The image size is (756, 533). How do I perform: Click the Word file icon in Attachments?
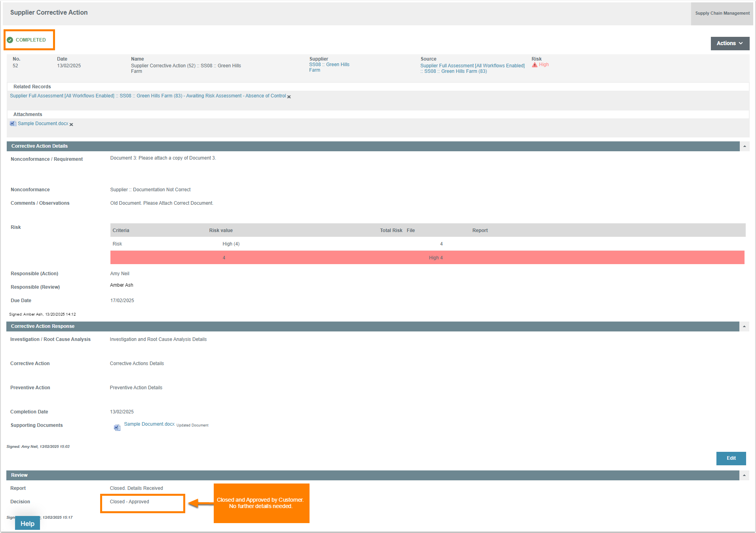click(13, 124)
